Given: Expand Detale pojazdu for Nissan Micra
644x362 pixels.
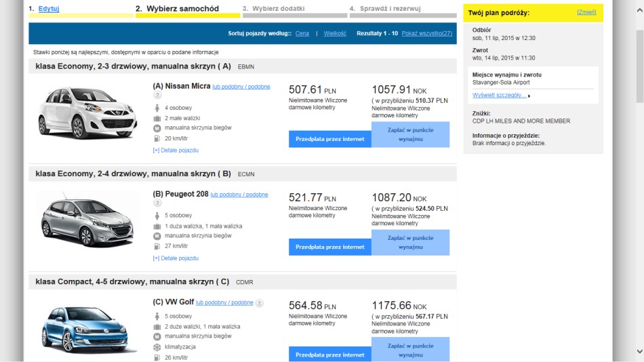Looking at the screenshot, I should (x=176, y=150).
